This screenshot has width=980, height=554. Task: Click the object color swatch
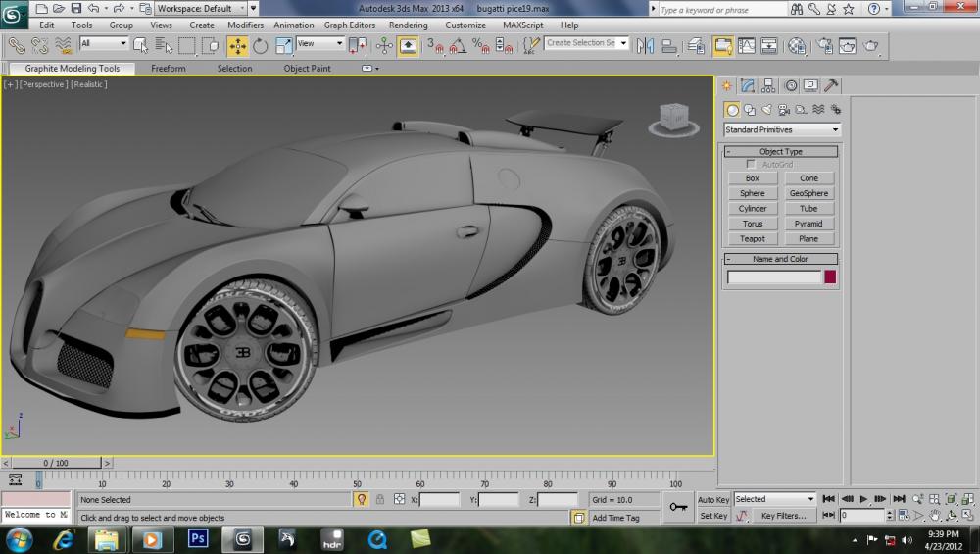pyautogui.click(x=830, y=277)
